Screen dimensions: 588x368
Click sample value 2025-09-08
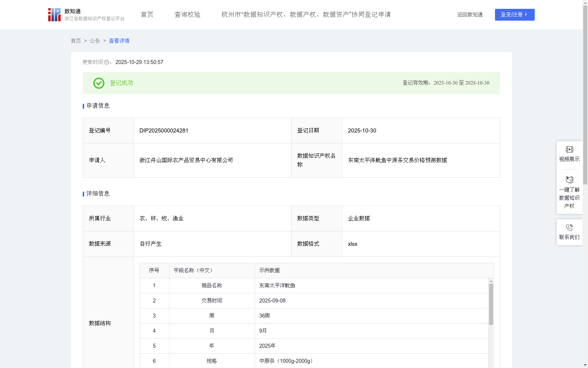[x=272, y=301]
